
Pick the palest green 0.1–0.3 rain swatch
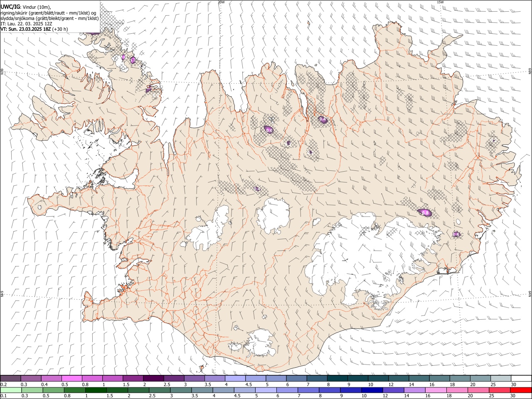click(11, 390)
